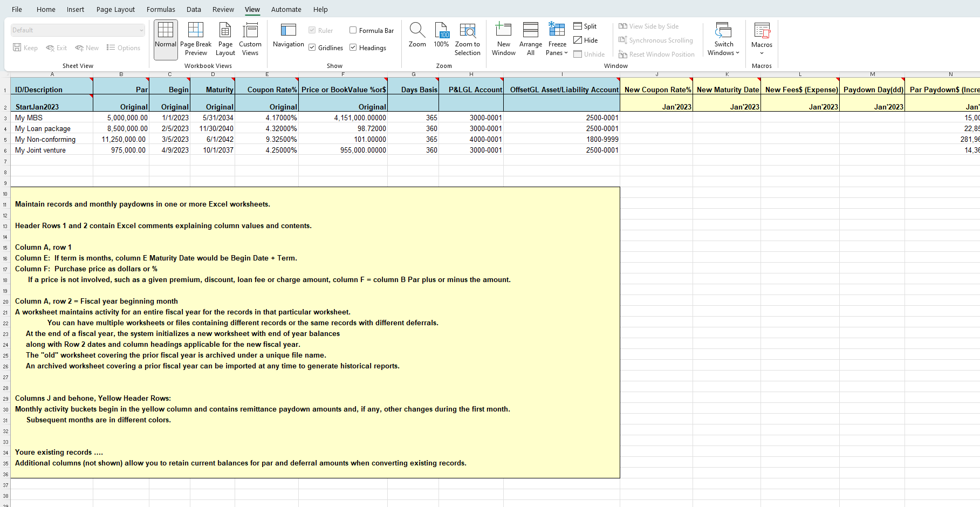Click the Unhide window option

[x=589, y=54]
